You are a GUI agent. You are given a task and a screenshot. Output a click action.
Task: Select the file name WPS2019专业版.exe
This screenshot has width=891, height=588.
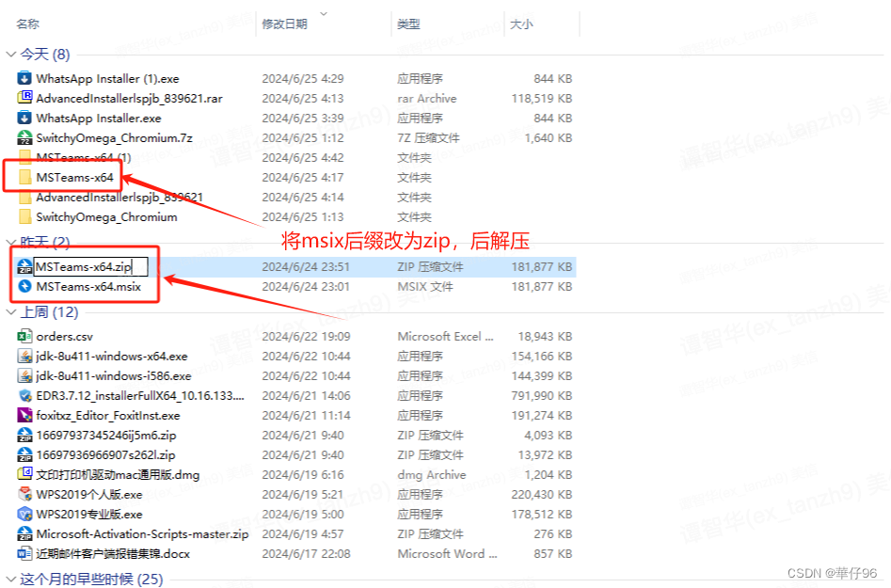click(x=89, y=514)
